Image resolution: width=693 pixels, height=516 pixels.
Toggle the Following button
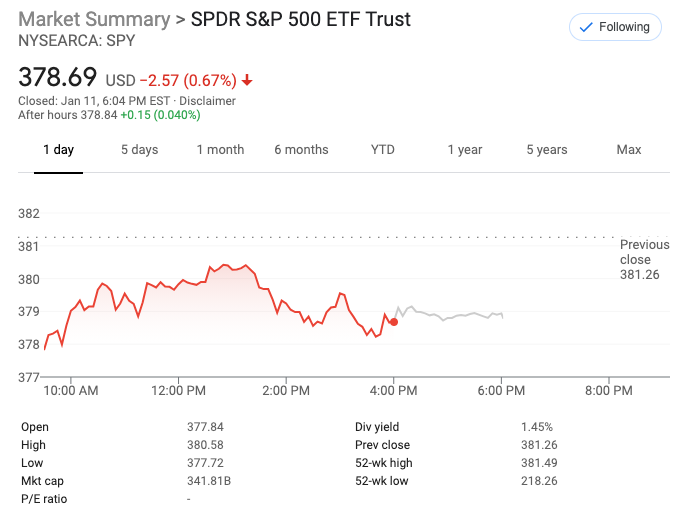coord(614,27)
